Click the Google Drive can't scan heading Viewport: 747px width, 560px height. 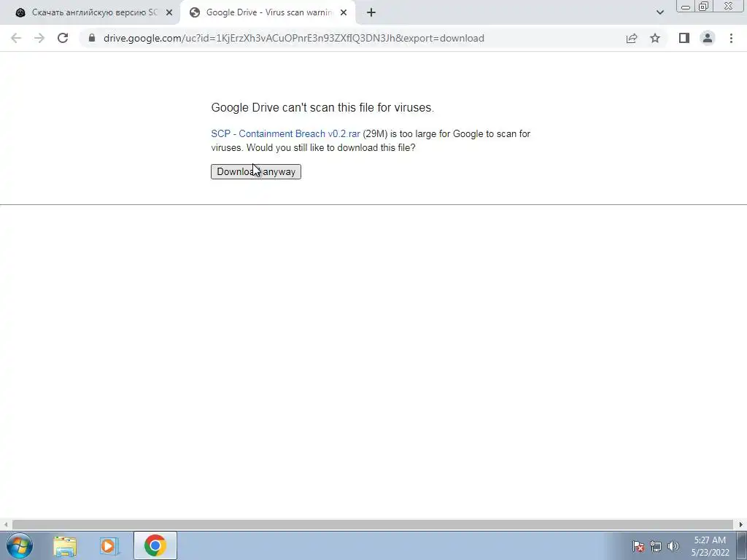click(322, 108)
